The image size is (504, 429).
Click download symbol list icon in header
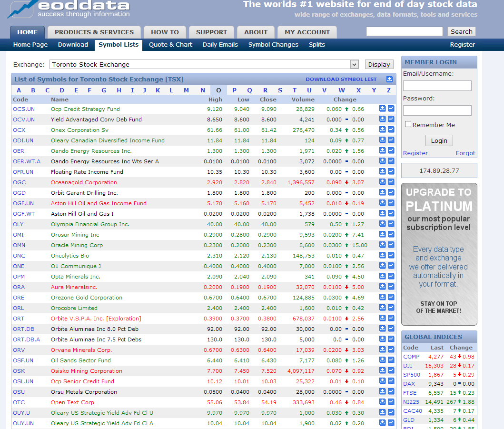pos(389,79)
